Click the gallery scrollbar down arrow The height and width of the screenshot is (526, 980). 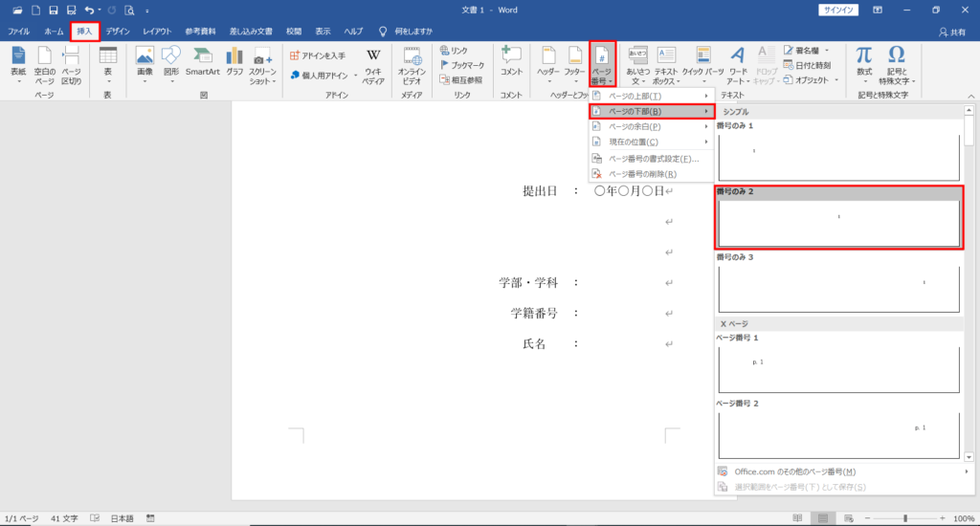969,456
